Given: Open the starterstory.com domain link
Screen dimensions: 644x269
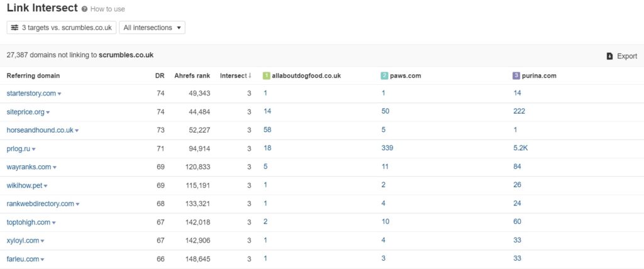Looking at the screenshot, I should pyautogui.click(x=31, y=93).
